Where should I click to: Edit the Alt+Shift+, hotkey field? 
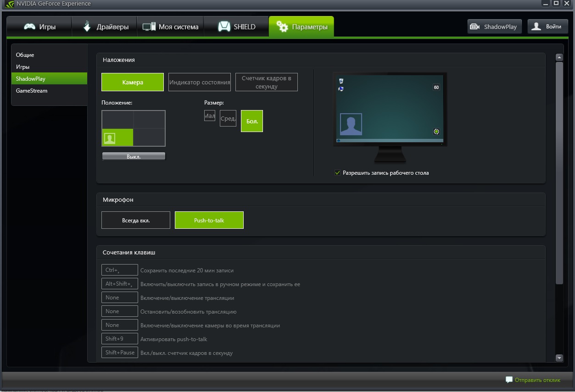[120, 284]
